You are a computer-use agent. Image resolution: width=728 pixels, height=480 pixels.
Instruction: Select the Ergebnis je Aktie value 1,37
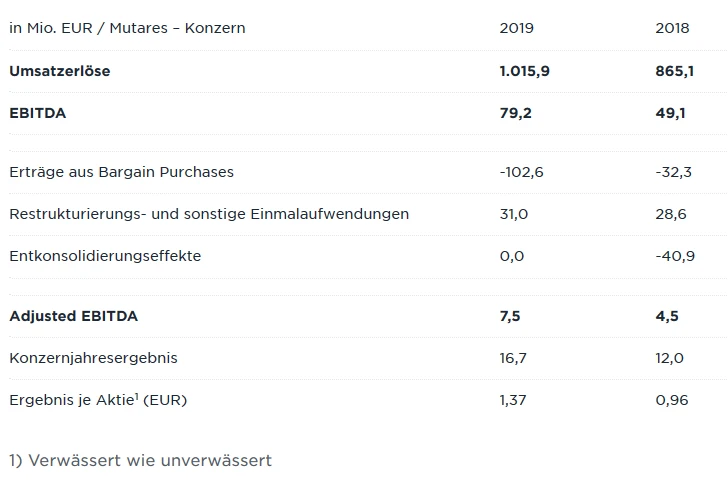pyautogui.click(x=514, y=400)
